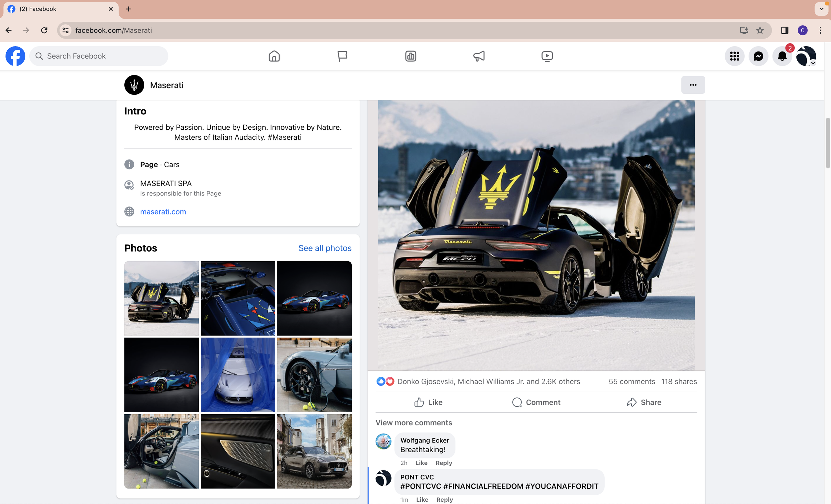Reply to Wolfgang Ecker's comment
Viewport: 831px width, 504px height.
tap(443, 463)
